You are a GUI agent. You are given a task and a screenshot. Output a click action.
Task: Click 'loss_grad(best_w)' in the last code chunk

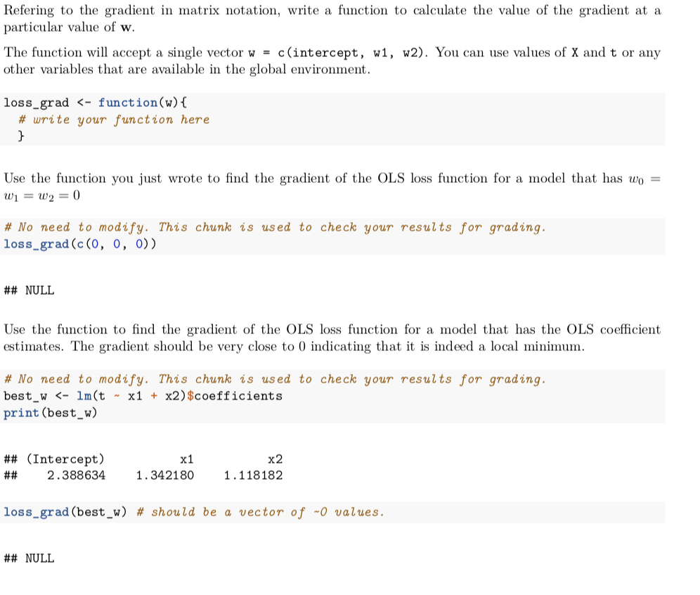(x=65, y=512)
